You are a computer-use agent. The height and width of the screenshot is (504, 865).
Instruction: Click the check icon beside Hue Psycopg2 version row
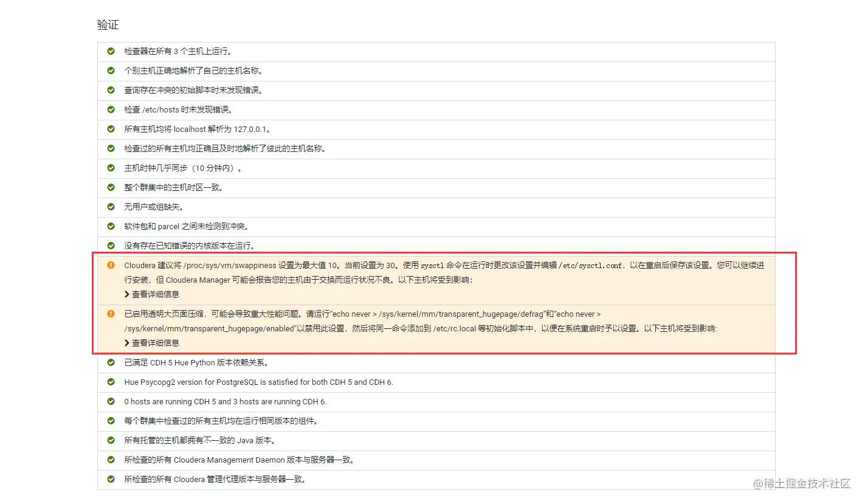coord(111,382)
